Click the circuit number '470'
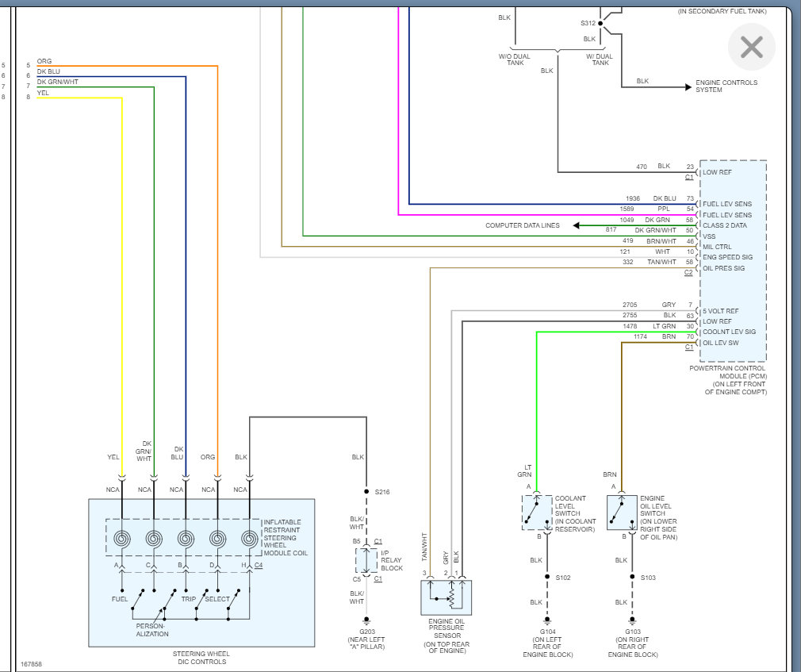Screen dimensions: 801x672 click(642, 167)
